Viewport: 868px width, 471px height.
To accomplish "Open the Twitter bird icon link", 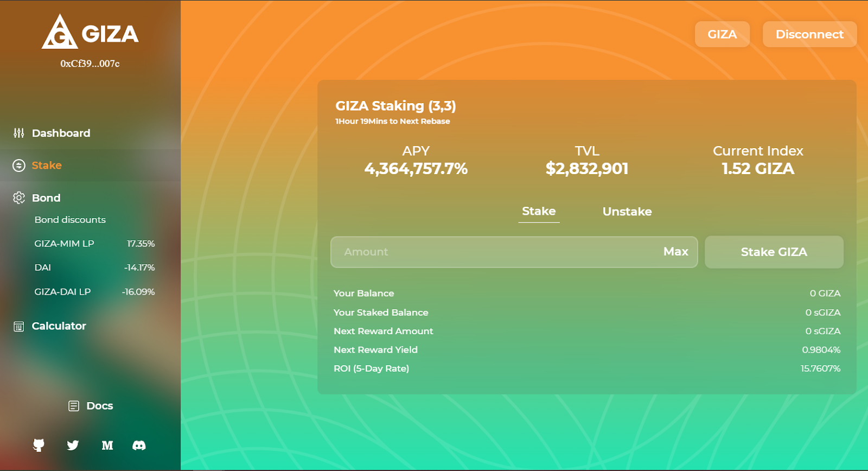I will 73,445.
